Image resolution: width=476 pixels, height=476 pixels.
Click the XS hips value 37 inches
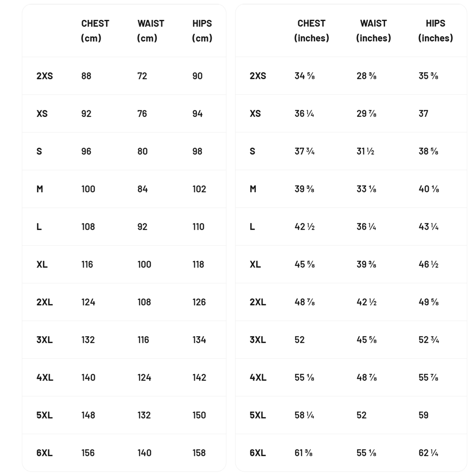tap(423, 113)
